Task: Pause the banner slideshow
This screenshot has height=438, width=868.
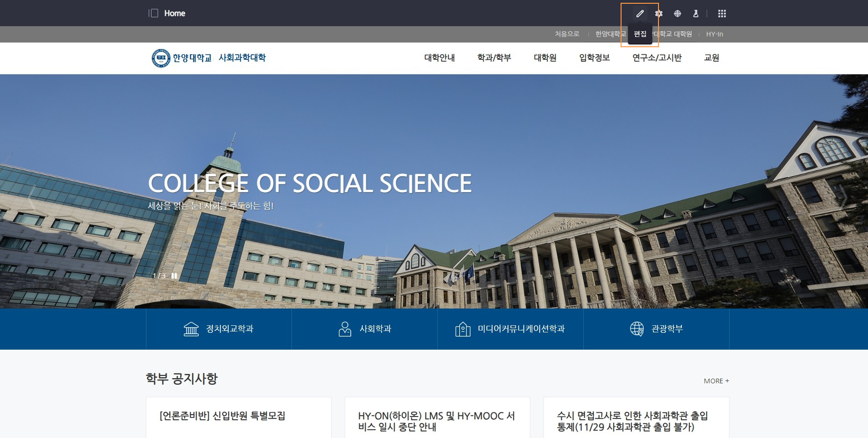Action: [x=174, y=276]
